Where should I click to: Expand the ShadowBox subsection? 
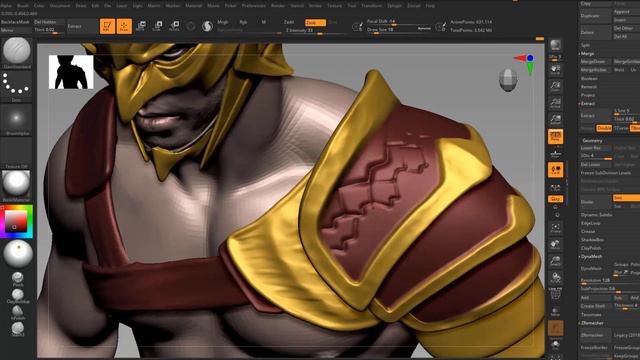pyautogui.click(x=593, y=240)
